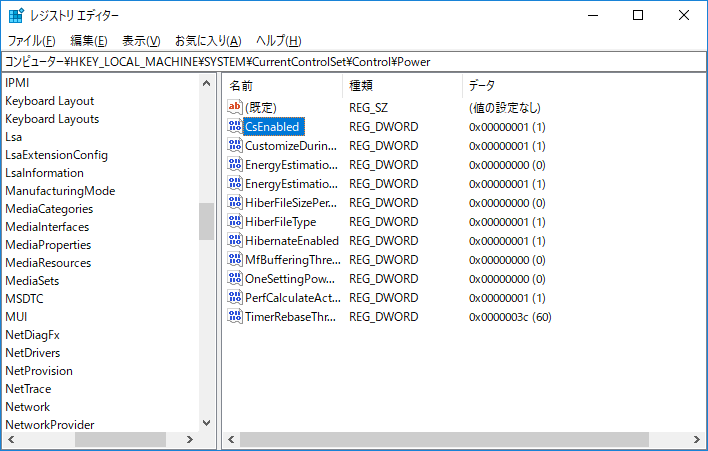
Task: Click tree pane vertical scrollbar thumb
Action: 206,221
